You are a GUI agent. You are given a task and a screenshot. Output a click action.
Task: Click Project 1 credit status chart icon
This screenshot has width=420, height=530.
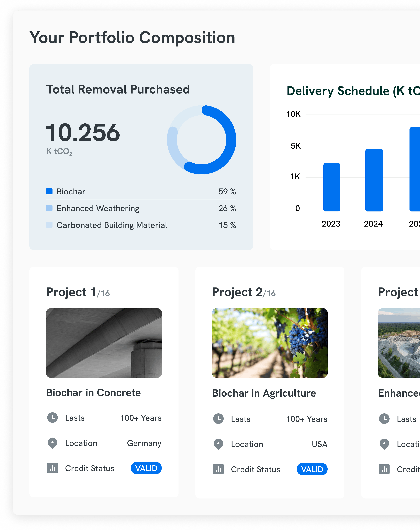pyautogui.click(x=52, y=468)
